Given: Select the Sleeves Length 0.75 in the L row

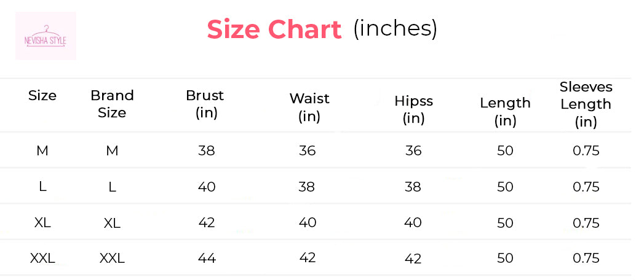Looking at the screenshot, I should (x=586, y=187).
